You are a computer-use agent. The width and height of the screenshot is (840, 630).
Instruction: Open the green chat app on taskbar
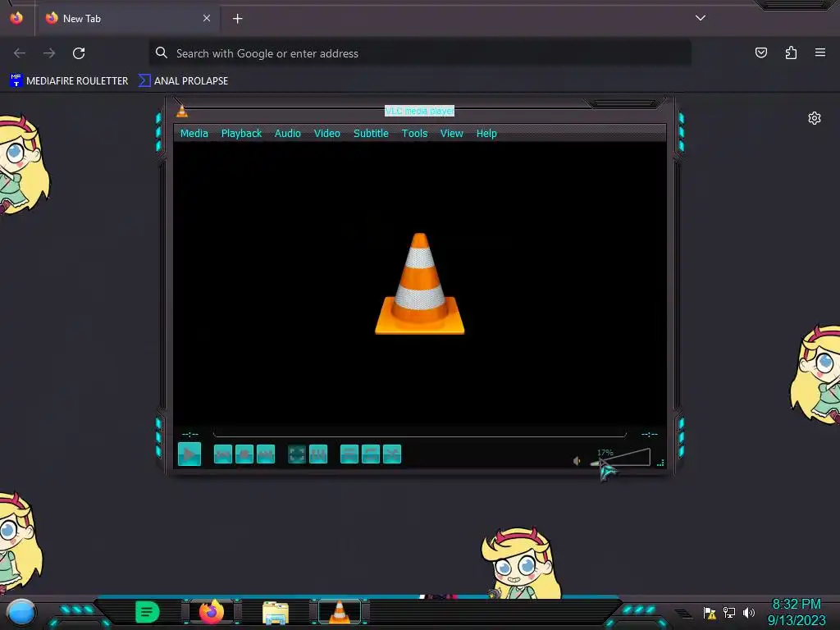point(148,612)
